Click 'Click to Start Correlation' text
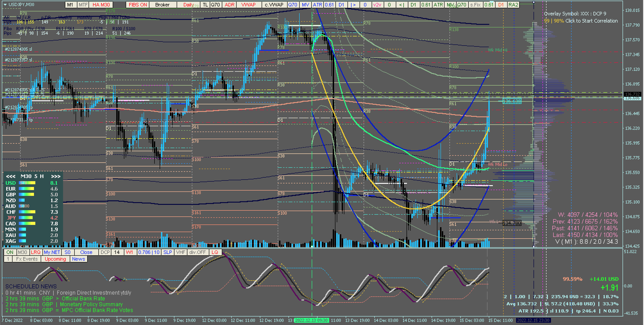 pos(591,21)
